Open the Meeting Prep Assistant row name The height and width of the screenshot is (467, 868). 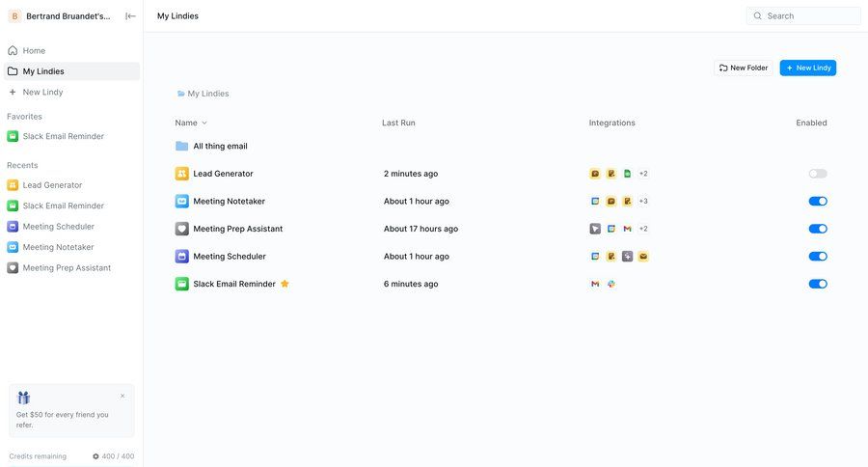(x=238, y=229)
